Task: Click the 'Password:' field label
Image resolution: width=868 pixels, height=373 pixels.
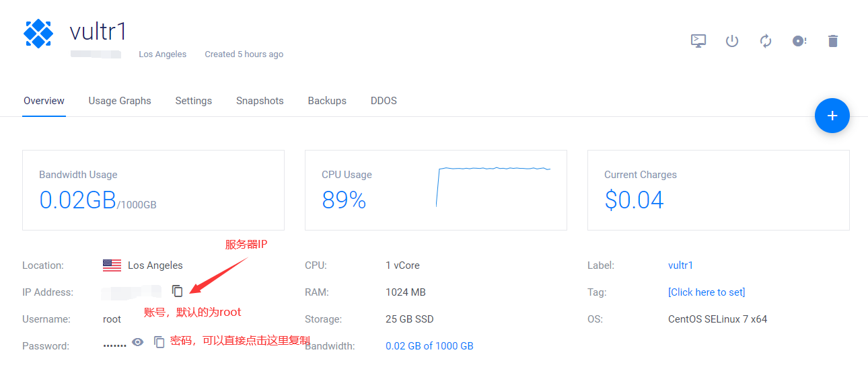Action: coord(46,346)
